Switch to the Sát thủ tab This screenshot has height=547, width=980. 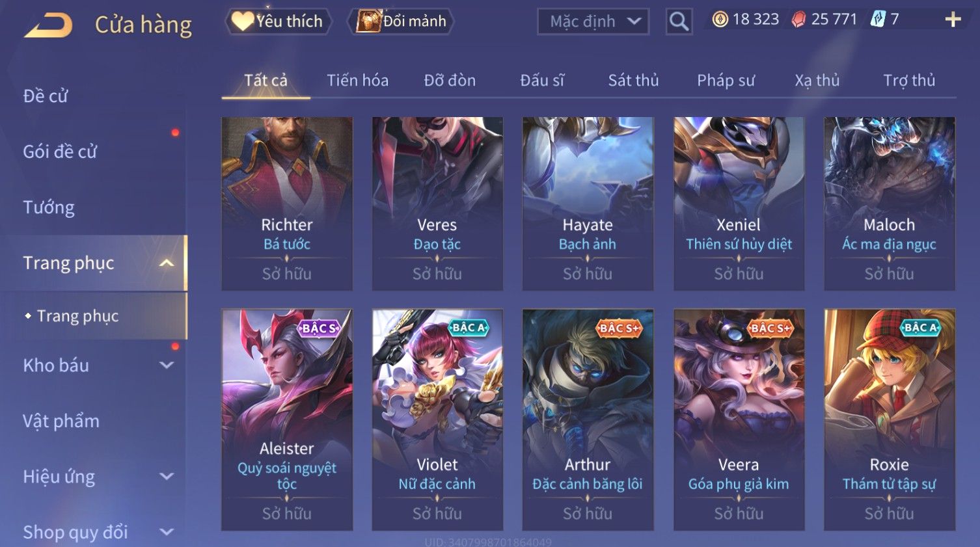(x=633, y=81)
